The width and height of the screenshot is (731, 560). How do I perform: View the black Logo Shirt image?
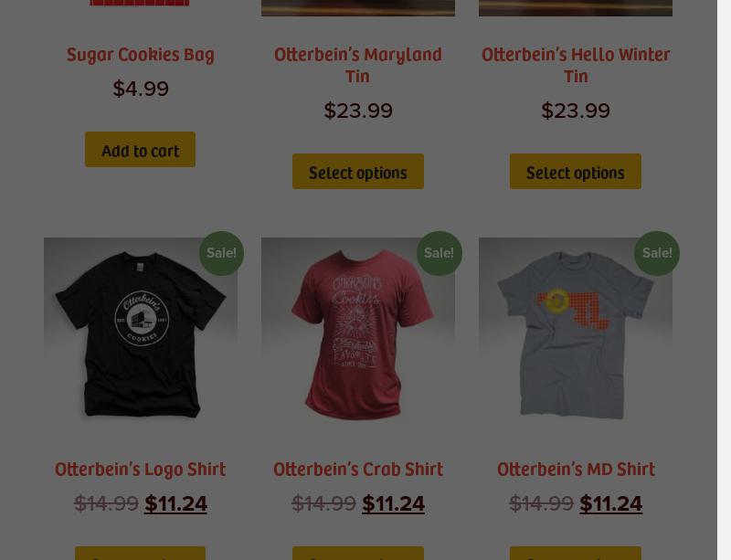[x=141, y=334]
